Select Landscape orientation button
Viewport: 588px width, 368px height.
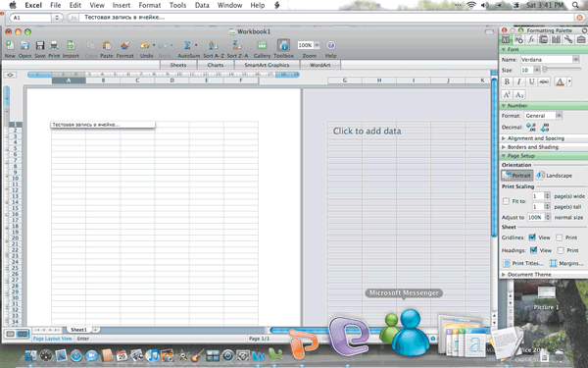(554, 176)
